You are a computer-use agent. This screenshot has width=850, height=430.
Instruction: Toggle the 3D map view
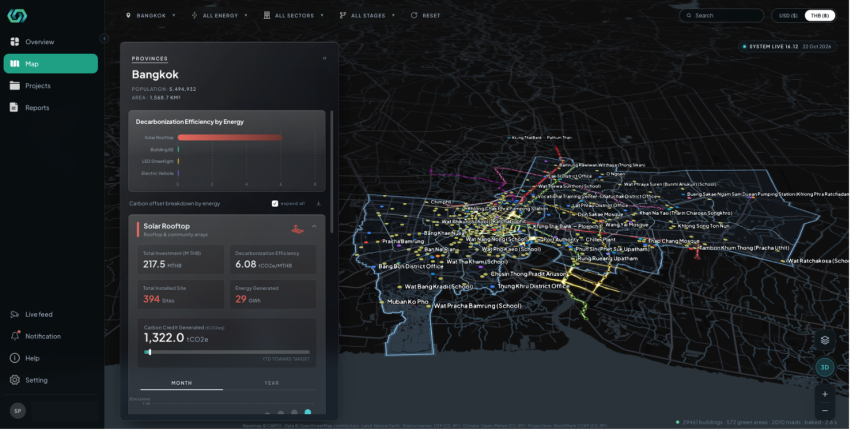click(x=825, y=368)
